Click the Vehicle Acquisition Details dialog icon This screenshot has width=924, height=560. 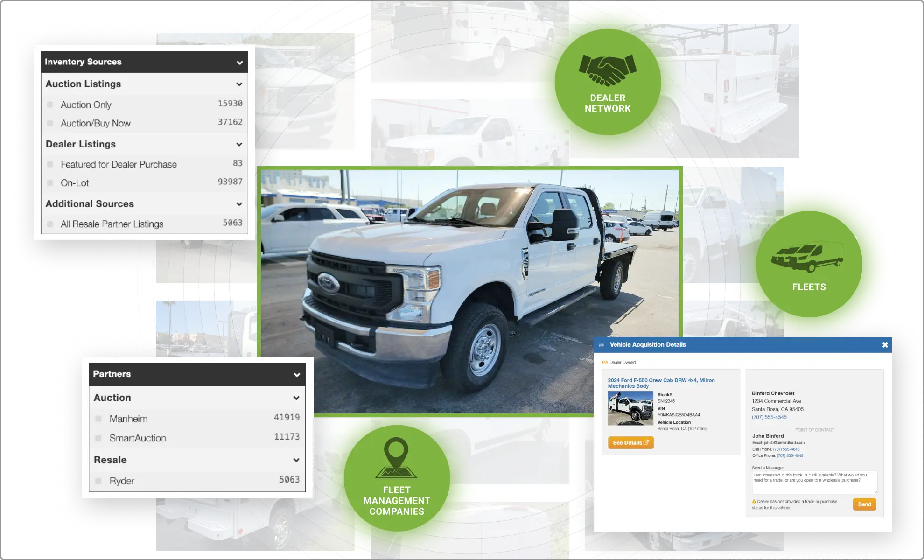pos(602,345)
